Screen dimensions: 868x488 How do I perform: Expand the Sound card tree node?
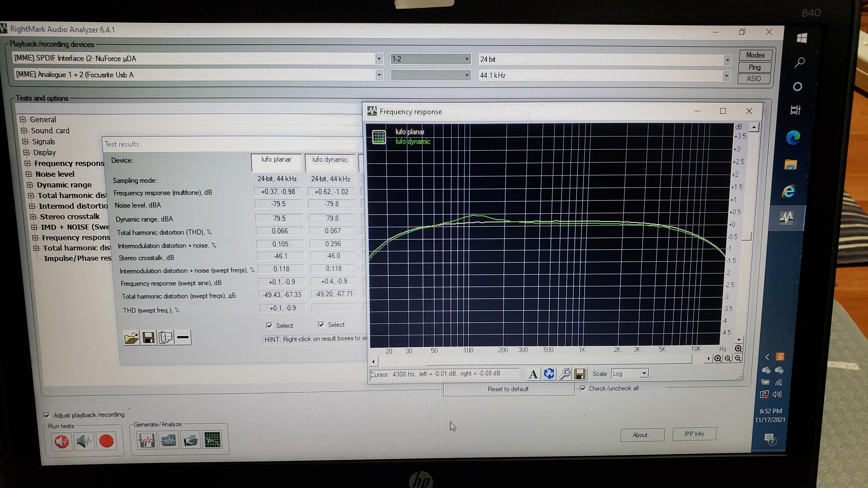24,131
